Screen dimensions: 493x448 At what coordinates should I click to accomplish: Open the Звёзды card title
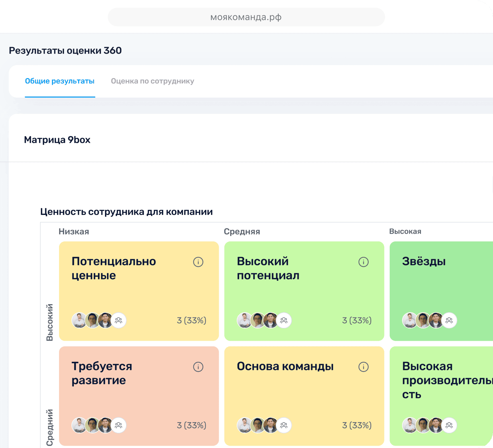pos(424,261)
